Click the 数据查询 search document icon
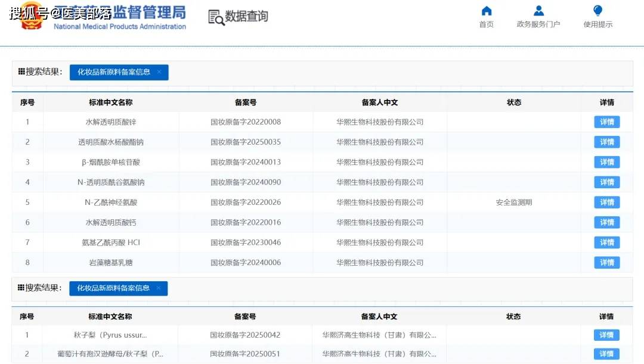 [x=216, y=17]
